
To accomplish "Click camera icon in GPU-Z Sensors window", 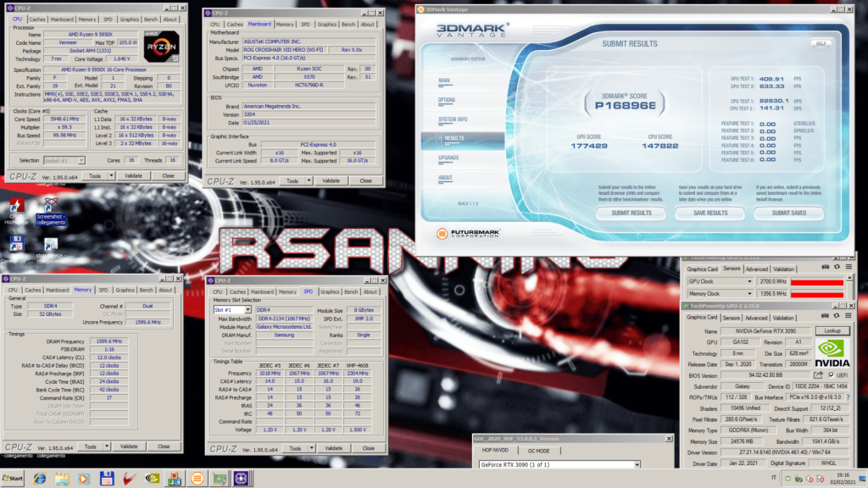I will pyautogui.click(x=825, y=267).
